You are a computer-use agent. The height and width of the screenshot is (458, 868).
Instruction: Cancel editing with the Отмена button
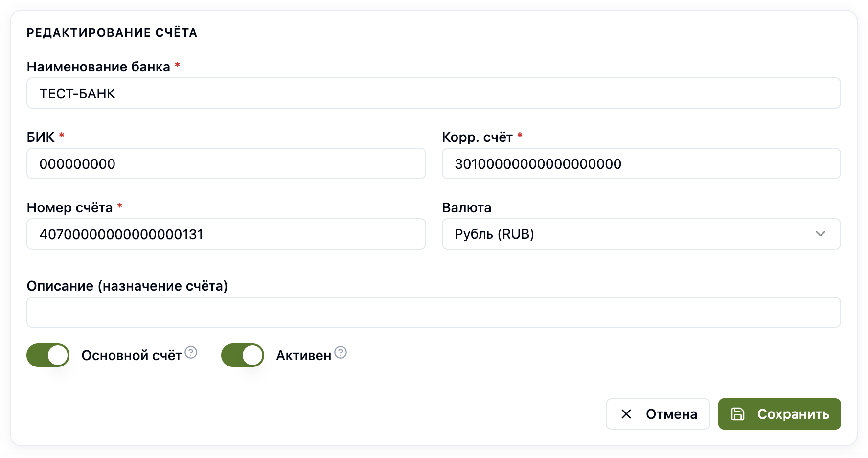point(658,414)
